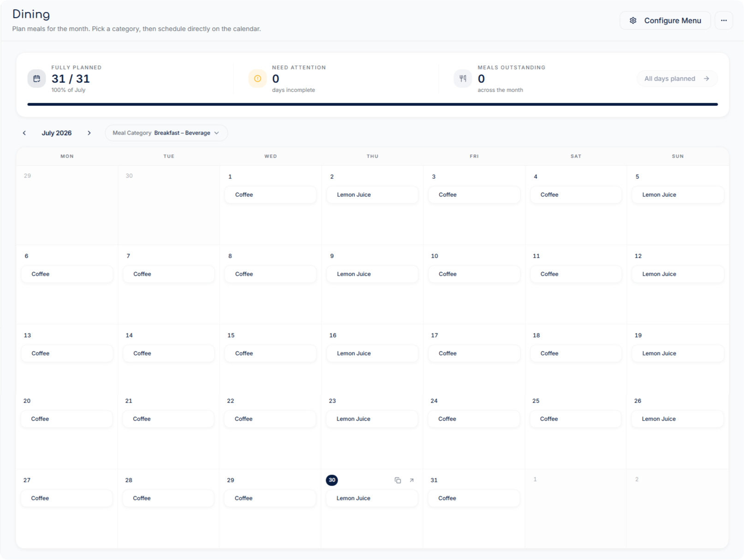Open Coffee entry on July 4
Image resolution: width=744 pixels, height=560 pixels.
(x=576, y=195)
